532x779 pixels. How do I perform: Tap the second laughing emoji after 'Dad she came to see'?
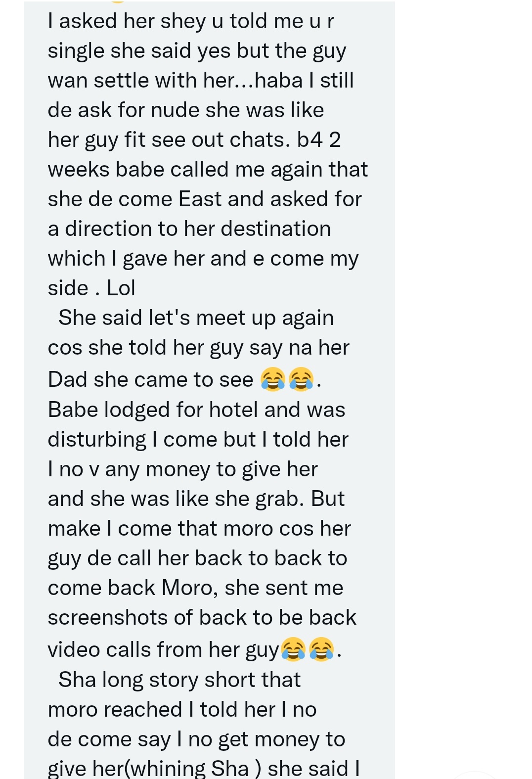coord(301,379)
